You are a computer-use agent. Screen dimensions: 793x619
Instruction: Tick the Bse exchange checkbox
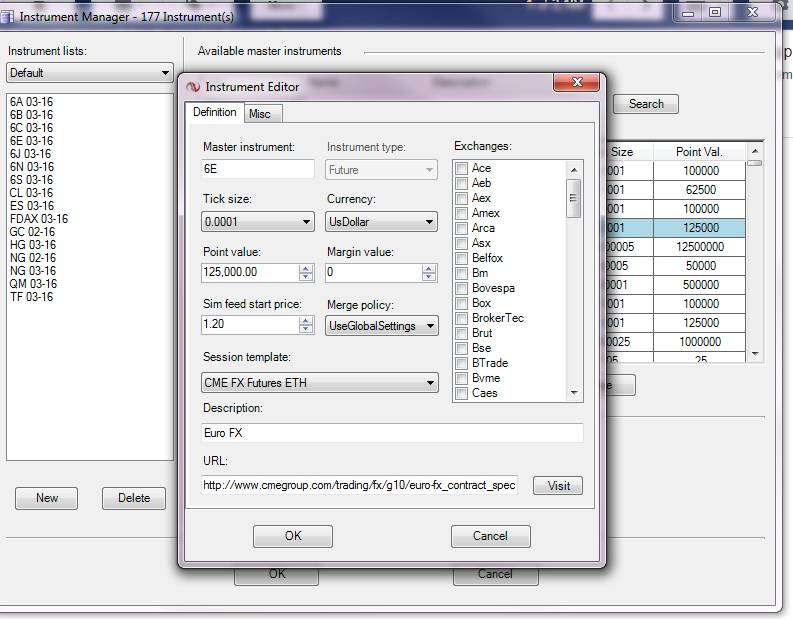coord(461,348)
